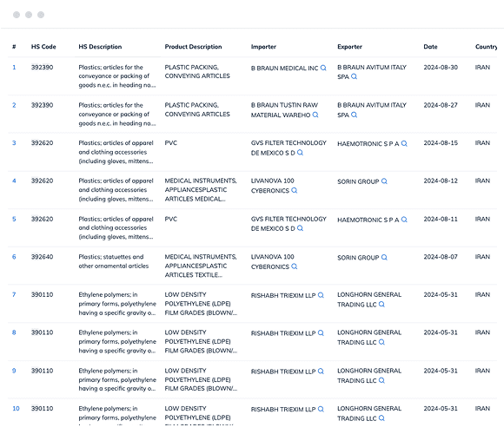Click search icon next to RISHABH TRIEXIM LLP in row 8
Screen dimensions: 504x434
pos(321,333)
